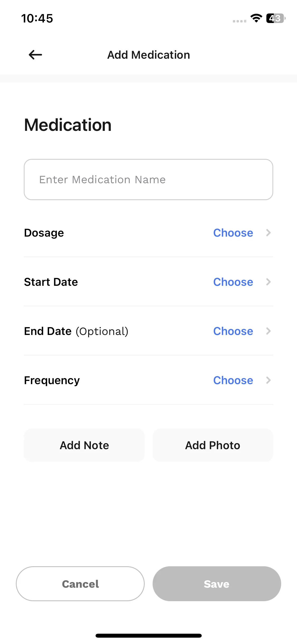297x644 pixels.
Task: Choose a start date
Action: point(233,282)
